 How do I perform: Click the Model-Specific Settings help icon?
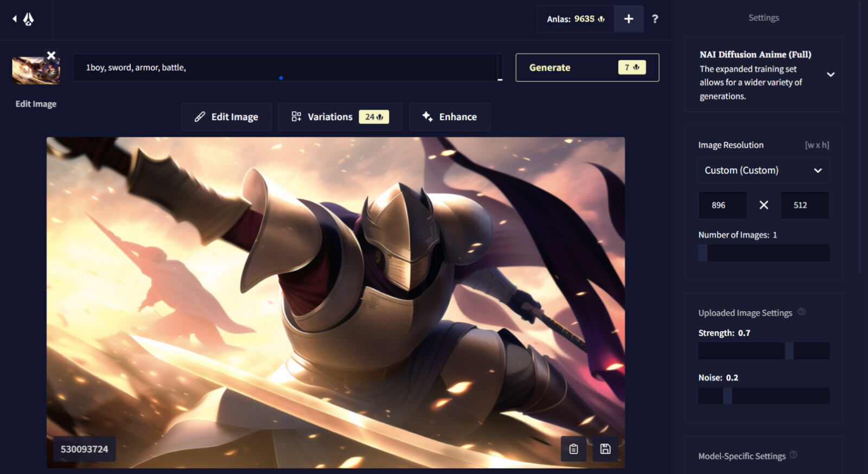click(793, 455)
